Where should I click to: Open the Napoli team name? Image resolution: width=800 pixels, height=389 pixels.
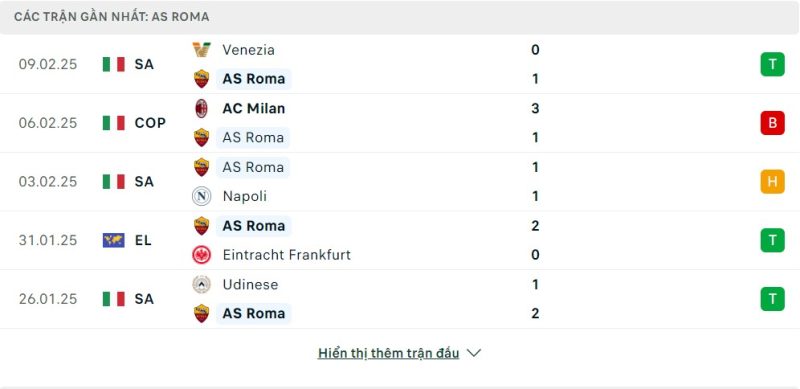coord(245,196)
